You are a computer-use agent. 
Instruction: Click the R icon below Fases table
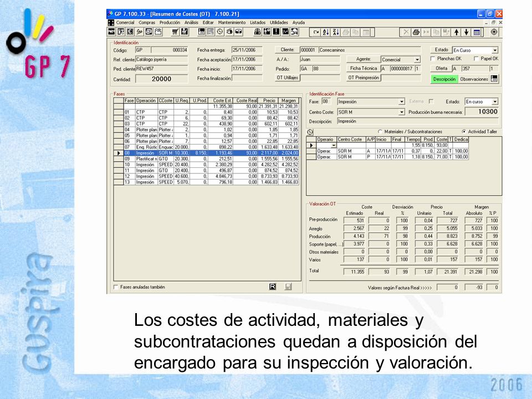(273, 287)
